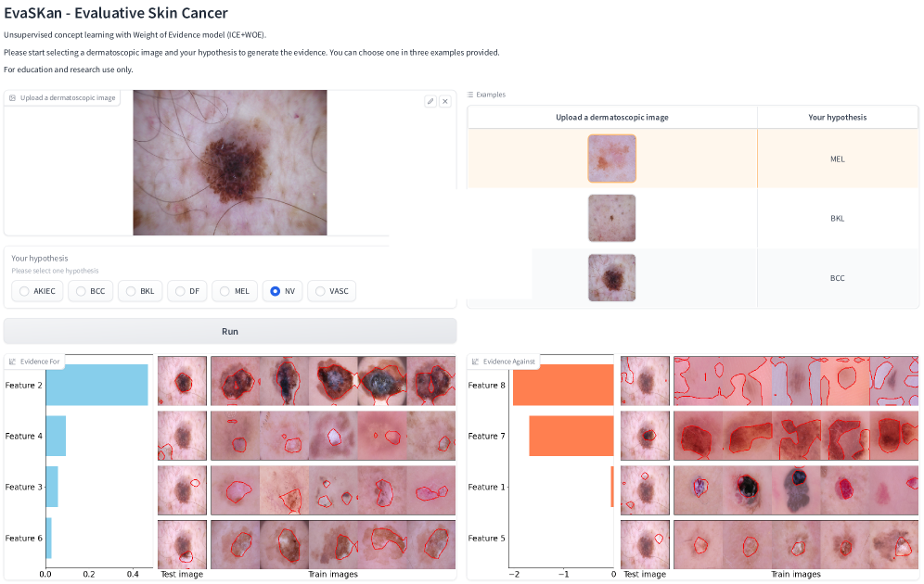Click the Feature 7 orange evidence bar

click(x=571, y=436)
